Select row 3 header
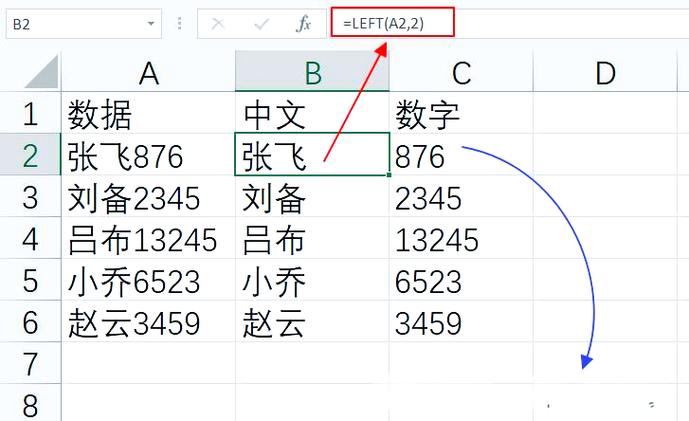This screenshot has width=689, height=421. (30, 196)
